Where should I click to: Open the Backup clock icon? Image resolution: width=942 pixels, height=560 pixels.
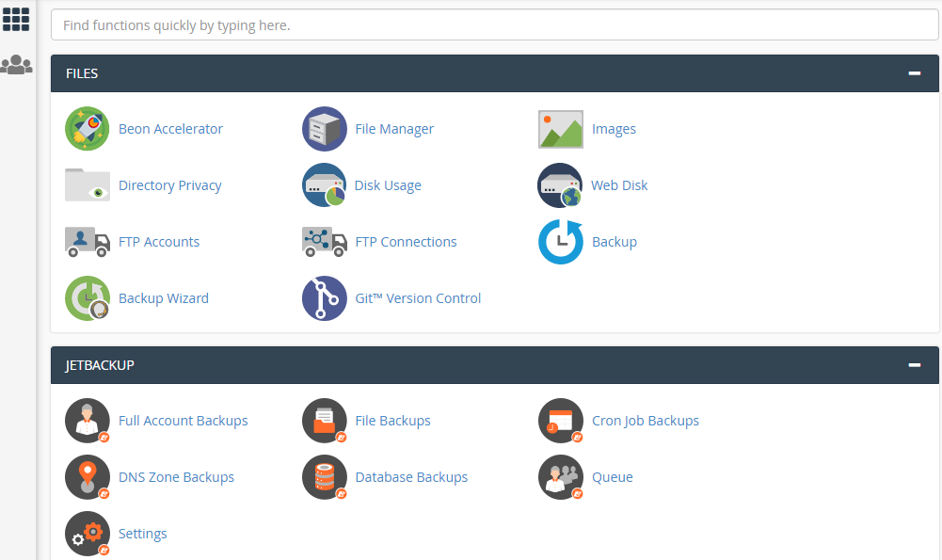[x=561, y=242]
